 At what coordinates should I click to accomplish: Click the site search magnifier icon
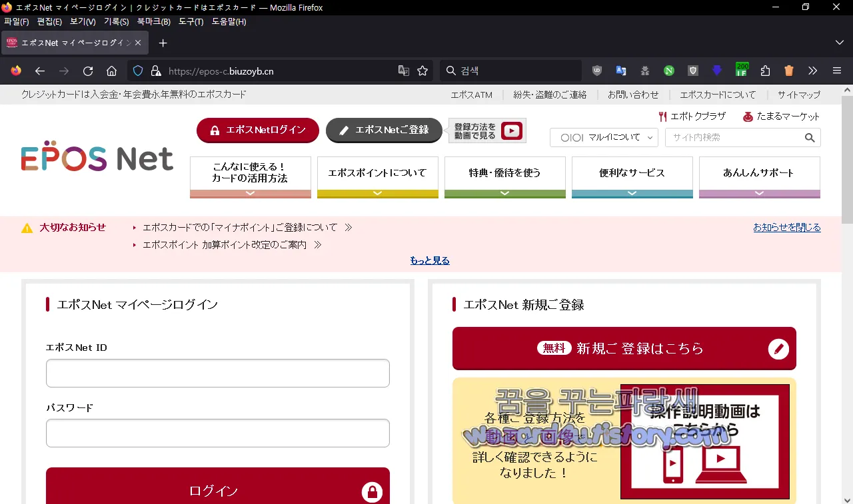(810, 138)
